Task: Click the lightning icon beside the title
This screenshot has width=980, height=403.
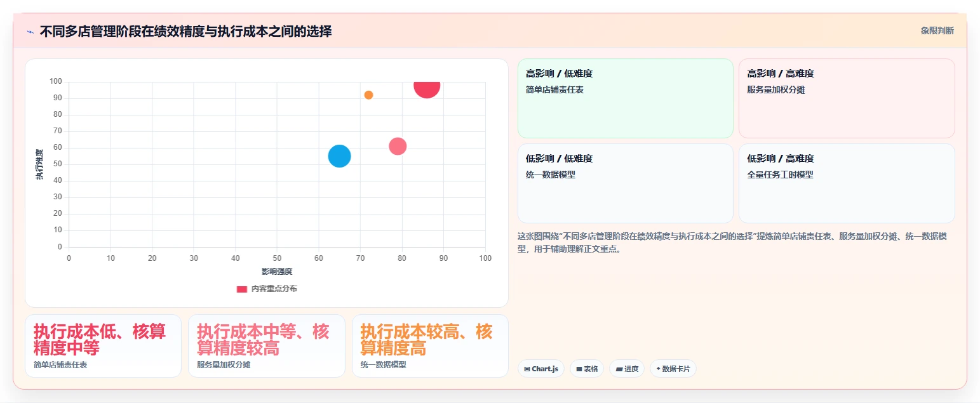Action: click(x=30, y=32)
